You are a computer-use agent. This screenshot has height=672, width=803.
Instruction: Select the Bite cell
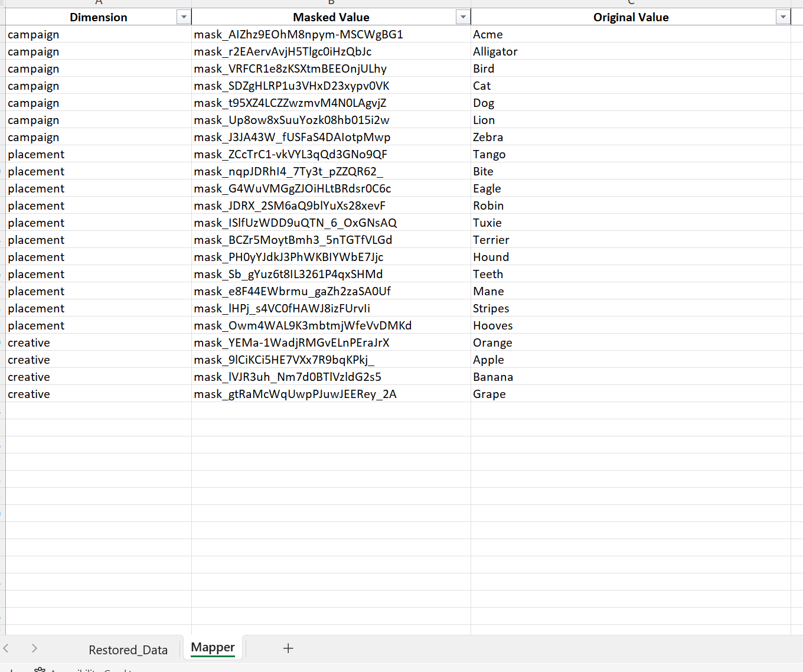pyautogui.click(x=631, y=171)
